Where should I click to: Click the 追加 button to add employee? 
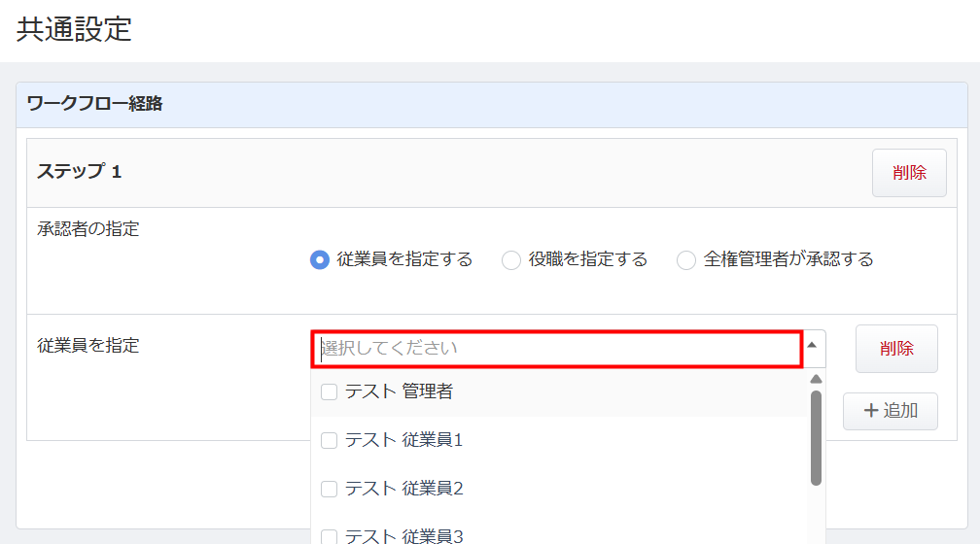[x=891, y=411]
